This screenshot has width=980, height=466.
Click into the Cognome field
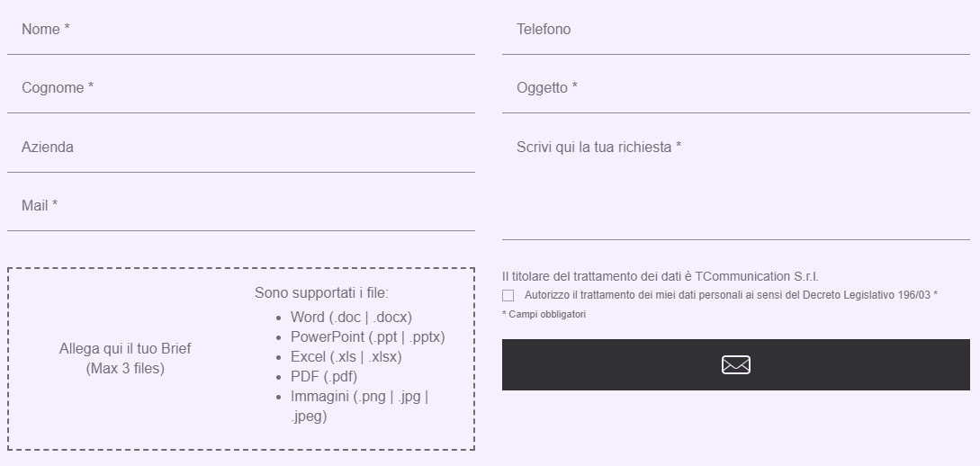click(x=240, y=88)
